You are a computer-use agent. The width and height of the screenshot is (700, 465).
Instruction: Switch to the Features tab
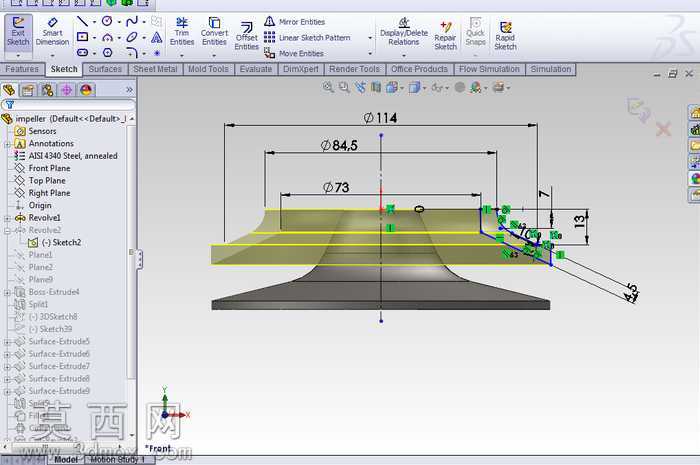22,69
